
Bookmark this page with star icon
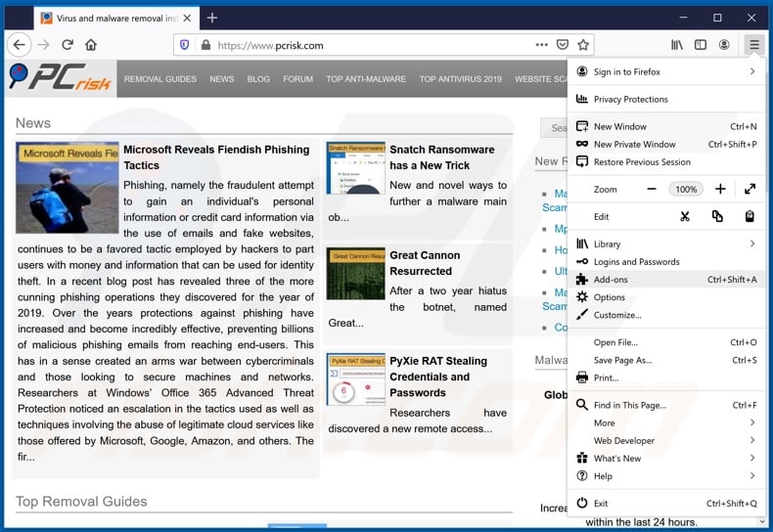point(583,45)
